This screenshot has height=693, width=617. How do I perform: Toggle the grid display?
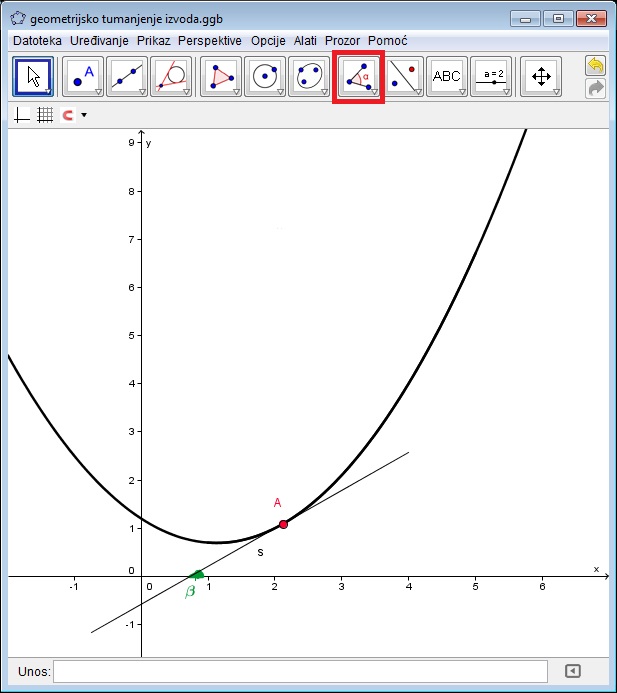(45, 115)
